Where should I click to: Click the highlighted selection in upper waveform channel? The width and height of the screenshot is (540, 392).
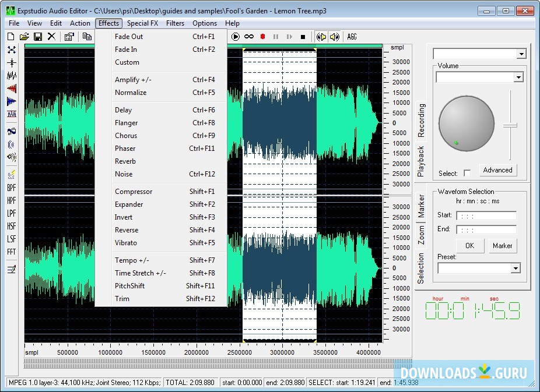[x=280, y=122]
